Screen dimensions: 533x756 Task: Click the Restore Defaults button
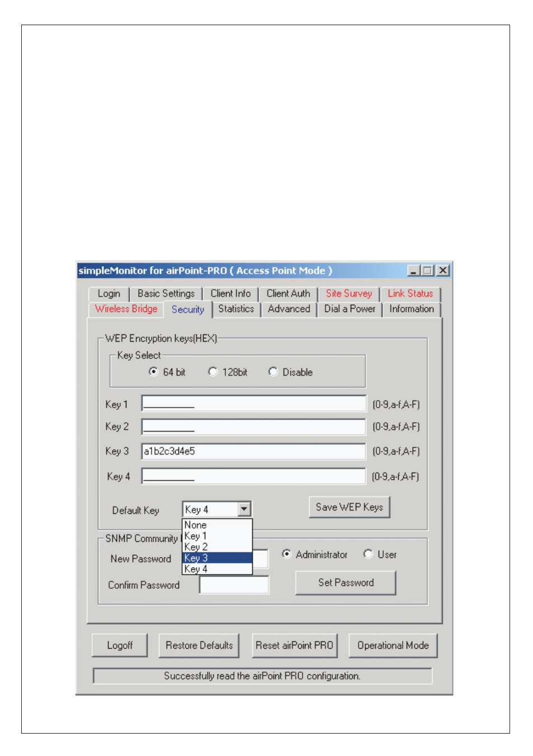tap(199, 645)
